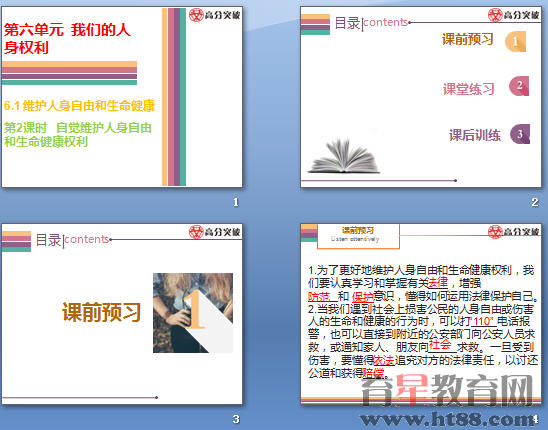The image size is (548, 430).
Task: Open slide 3 thumbnail with 课前预习 heading
Action: tap(122, 314)
